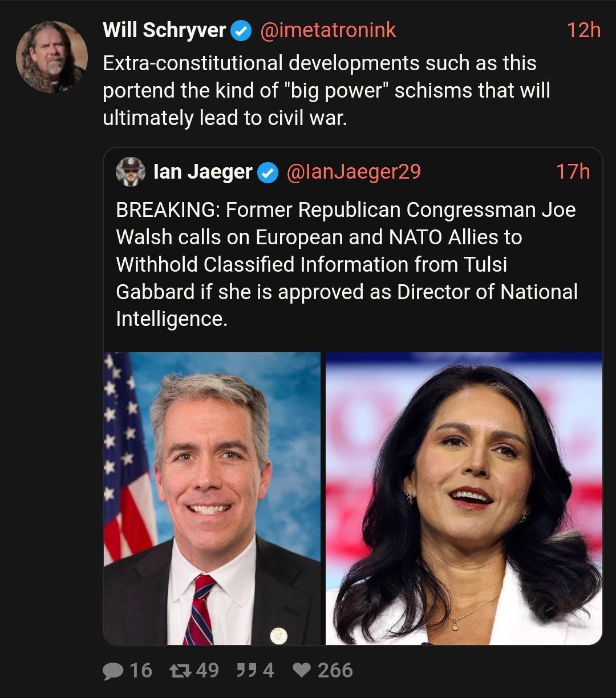Viewport: 616px width, 698px height.
Task: Open the @imetatronink handle
Action: pos(328,30)
